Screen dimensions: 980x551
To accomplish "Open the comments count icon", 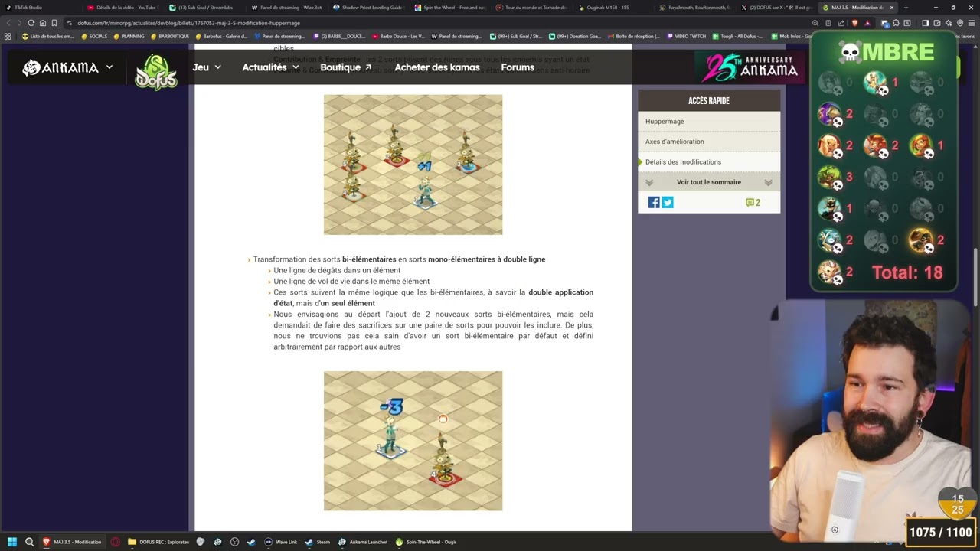I will pyautogui.click(x=753, y=202).
